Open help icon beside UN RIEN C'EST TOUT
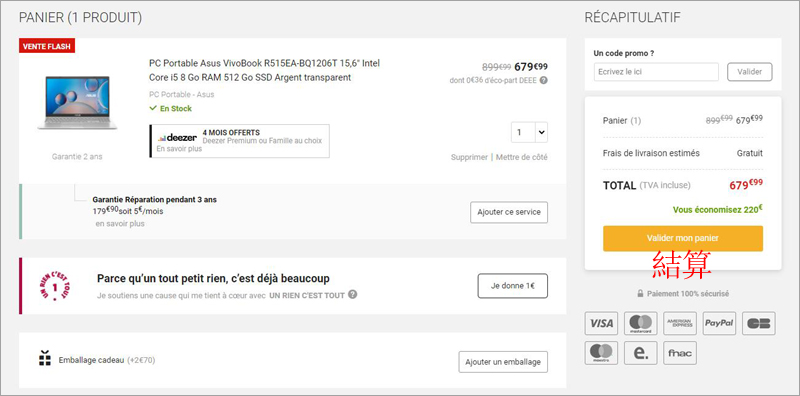 click(x=353, y=294)
